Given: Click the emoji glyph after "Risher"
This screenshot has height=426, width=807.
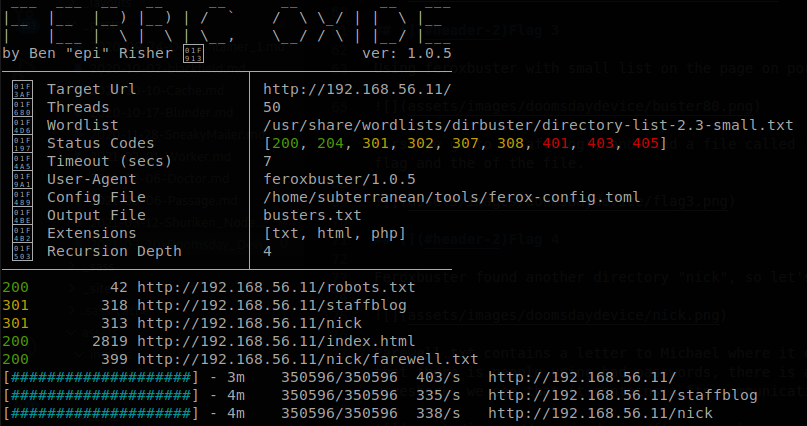Looking at the screenshot, I should tap(194, 54).
